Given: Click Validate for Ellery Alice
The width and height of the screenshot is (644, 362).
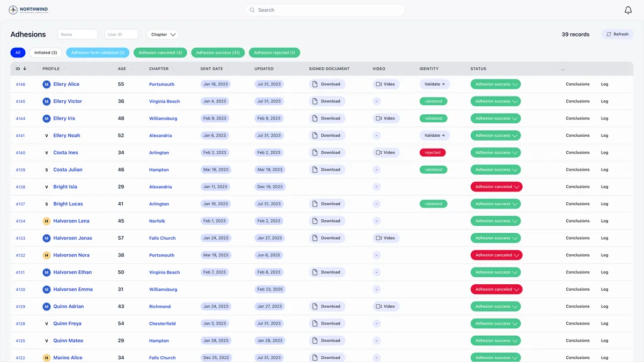Looking at the screenshot, I should (x=435, y=84).
